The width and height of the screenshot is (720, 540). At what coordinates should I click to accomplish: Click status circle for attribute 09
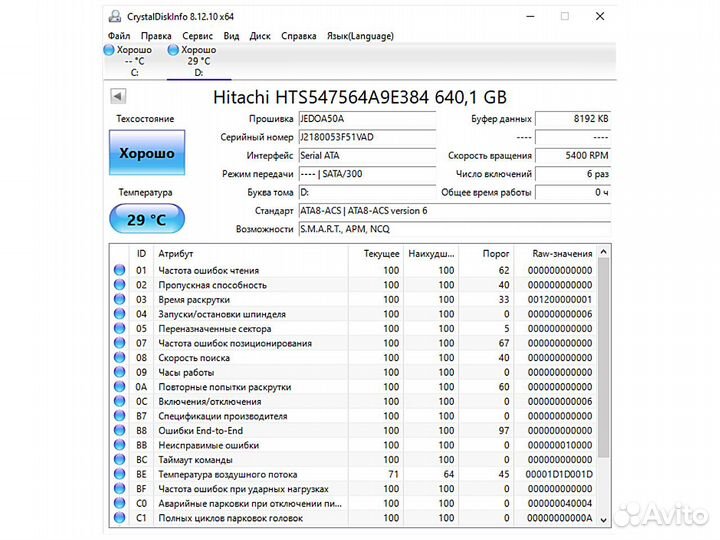pyautogui.click(x=119, y=372)
